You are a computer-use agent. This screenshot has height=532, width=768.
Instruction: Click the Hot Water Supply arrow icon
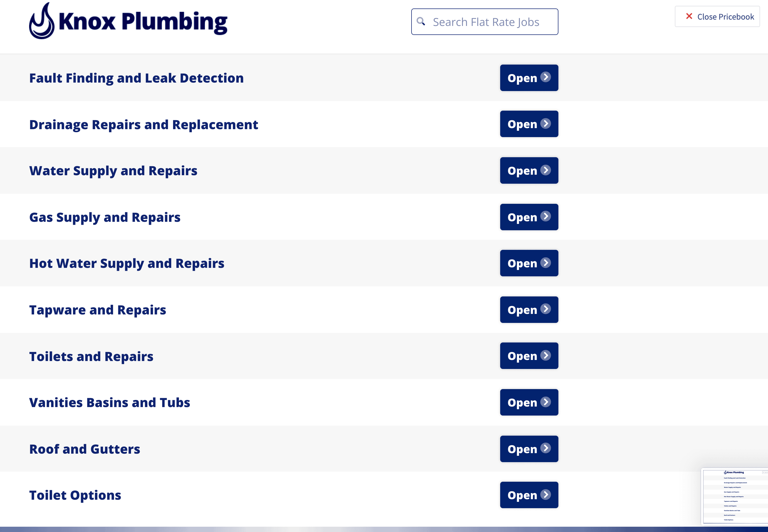pyautogui.click(x=545, y=263)
